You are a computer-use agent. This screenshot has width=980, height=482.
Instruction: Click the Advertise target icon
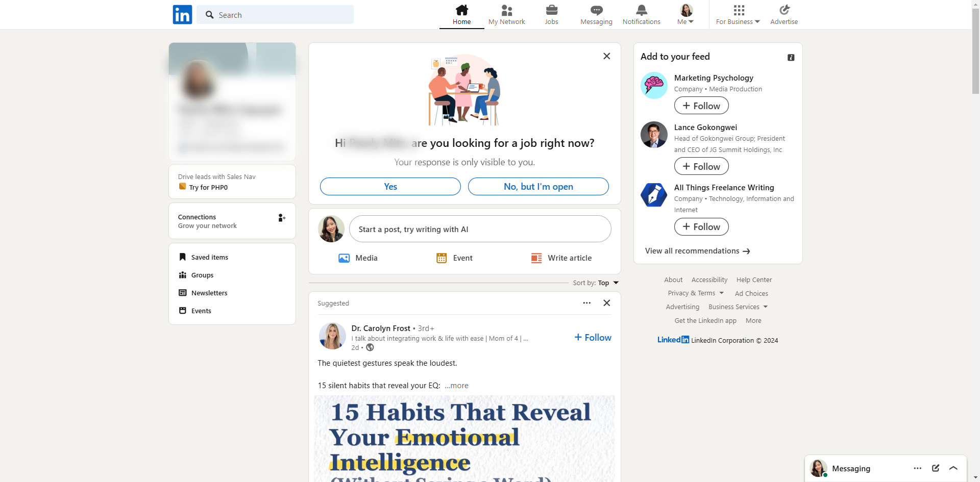(784, 10)
